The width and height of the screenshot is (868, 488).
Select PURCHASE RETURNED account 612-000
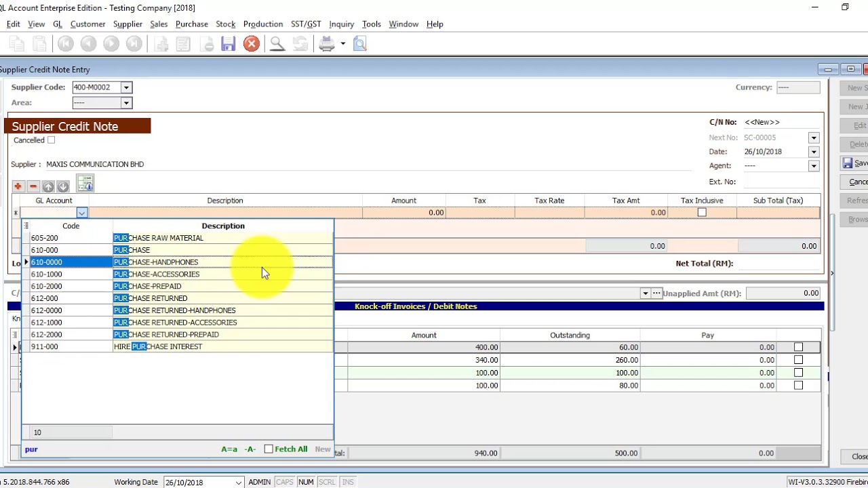pos(178,298)
